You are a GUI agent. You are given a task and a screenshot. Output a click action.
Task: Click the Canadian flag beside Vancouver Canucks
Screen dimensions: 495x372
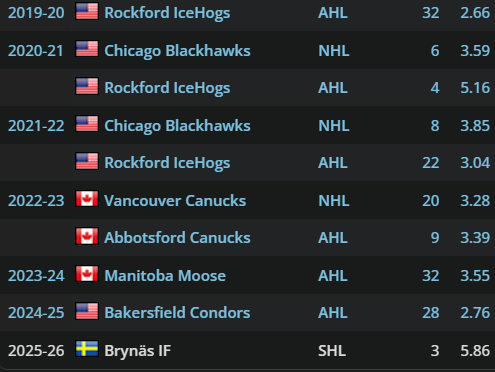[x=87, y=199]
